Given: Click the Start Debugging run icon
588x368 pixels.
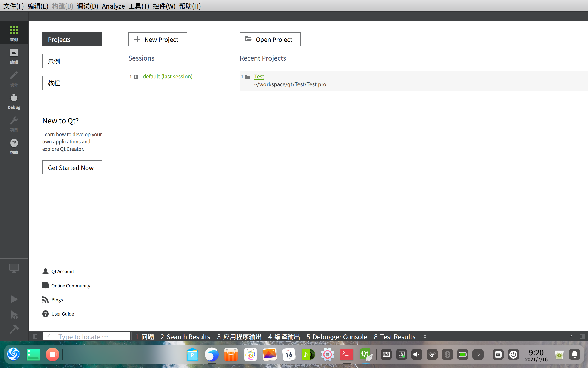Looking at the screenshot, I should (x=14, y=315).
